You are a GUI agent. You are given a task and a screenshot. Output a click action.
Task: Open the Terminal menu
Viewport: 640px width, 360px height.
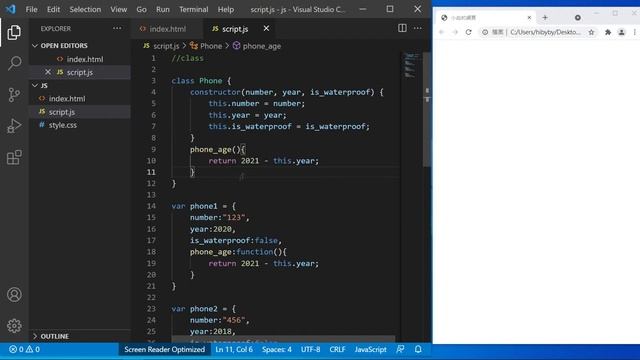pos(193,9)
